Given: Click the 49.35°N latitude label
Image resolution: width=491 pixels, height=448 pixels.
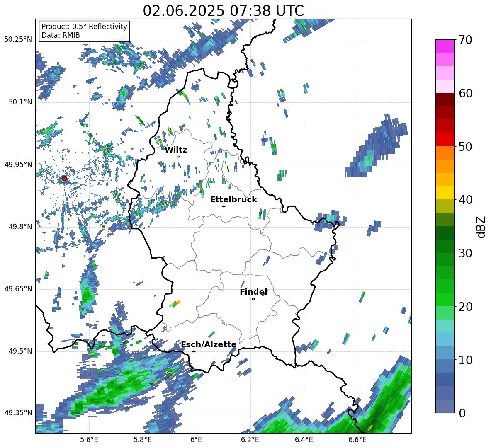Looking at the screenshot, I should tap(19, 413).
